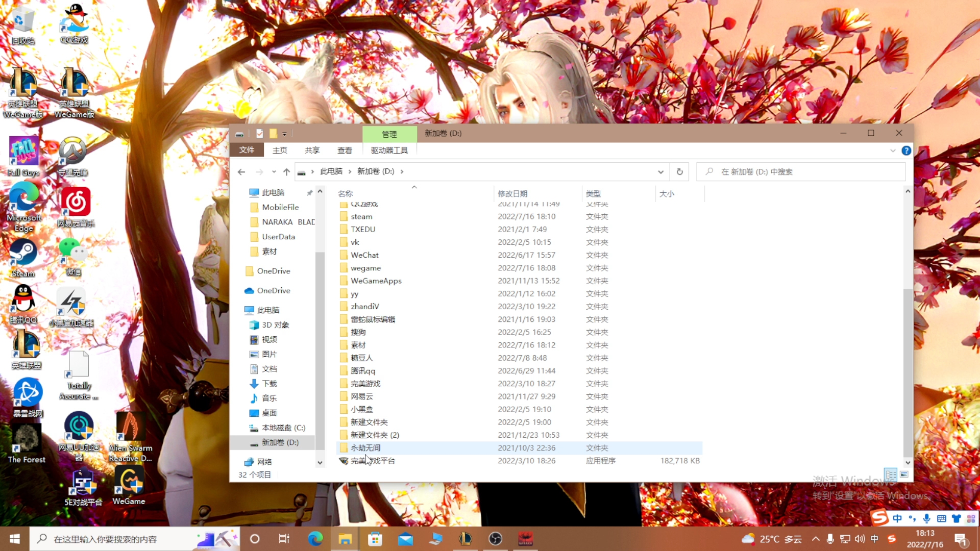980x551 pixels.
Task: Click the Properties quick access toolbar icon
Action: pos(260,133)
